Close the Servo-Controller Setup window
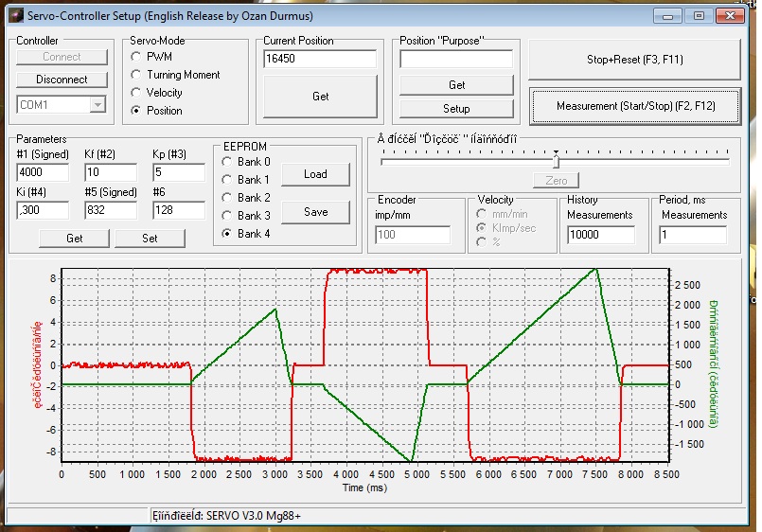The image size is (762, 532). point(730,16)
